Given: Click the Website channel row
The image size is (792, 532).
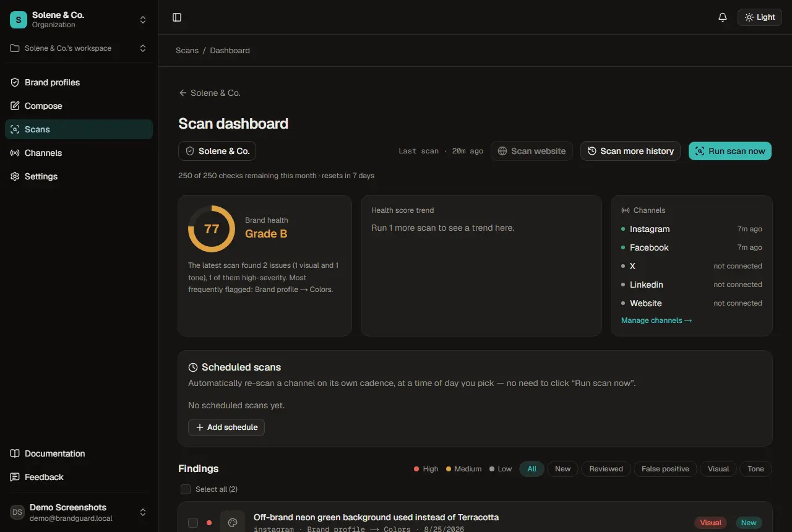Looking at the screenshot, I should pyautogui.click(x=692, y=303).
